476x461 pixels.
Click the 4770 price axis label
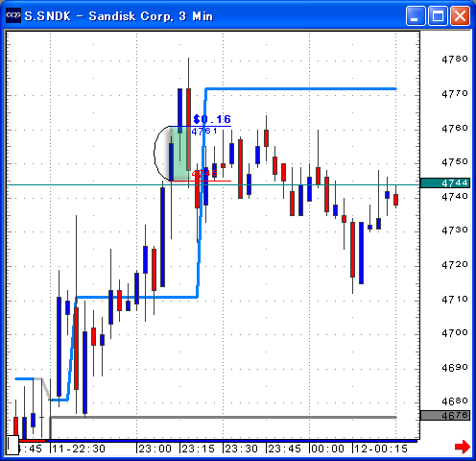point(455,93)
